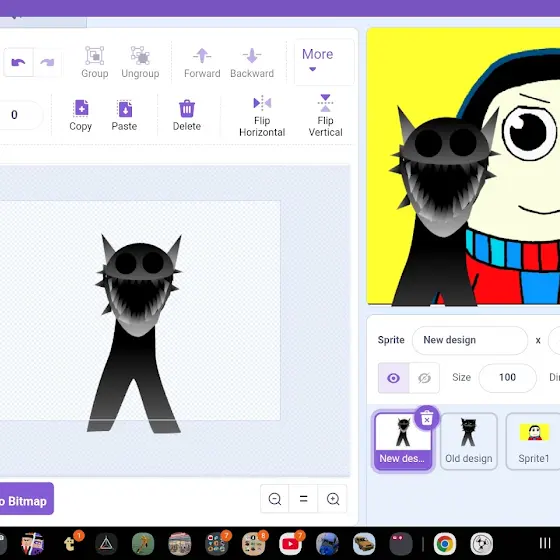
Task: Ungroup the selected shapes
Action: point(140,62)
